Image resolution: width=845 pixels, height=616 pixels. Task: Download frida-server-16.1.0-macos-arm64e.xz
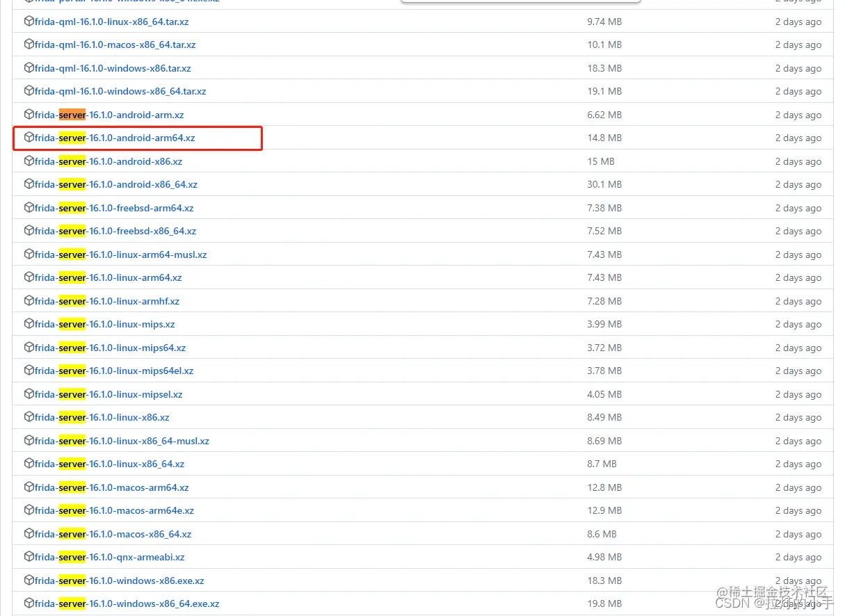click(x=115, y=510)
